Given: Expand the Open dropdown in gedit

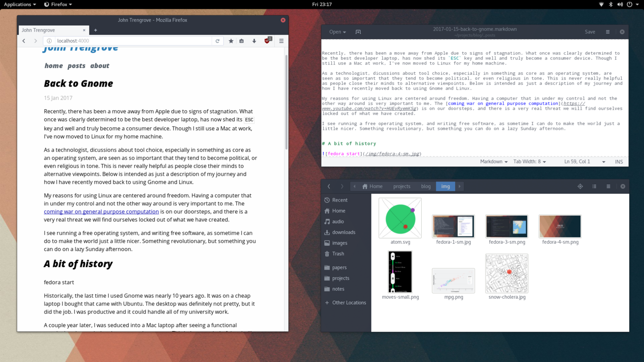Looking at the screenshot, I should pyautogui.click(x=337, y=32).
